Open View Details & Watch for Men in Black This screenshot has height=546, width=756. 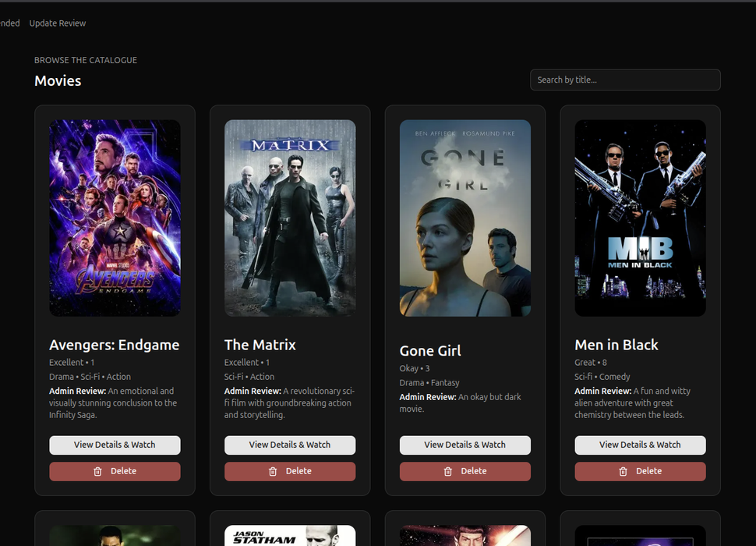coord(640,445)
